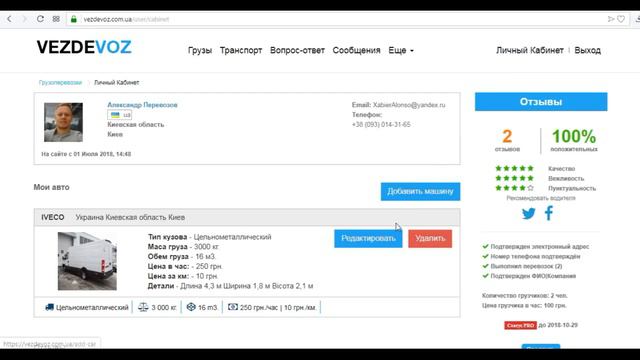Open the speed dial grid icon
This screenshot has height=360, width=640.
[x=56, y=19]
